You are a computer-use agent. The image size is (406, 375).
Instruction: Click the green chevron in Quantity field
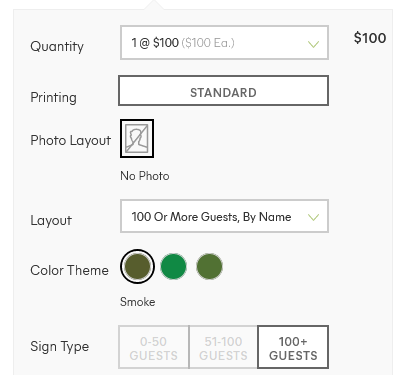pos(313,44)
